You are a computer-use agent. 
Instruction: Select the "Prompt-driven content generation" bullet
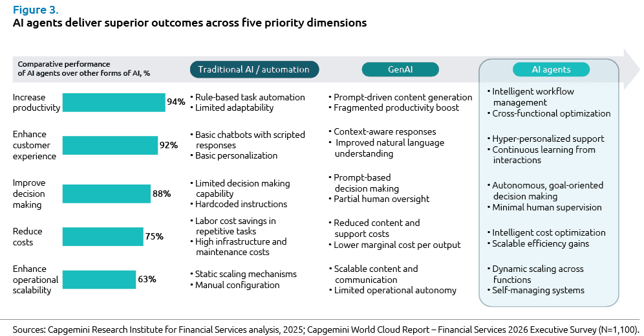[x=403, y=97]
